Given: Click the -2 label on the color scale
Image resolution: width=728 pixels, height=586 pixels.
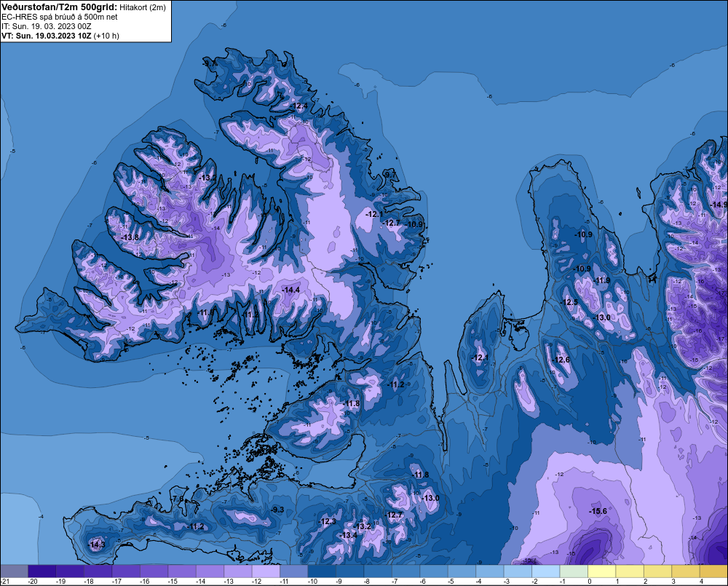Looking at the screenshot, I should 534,582.
